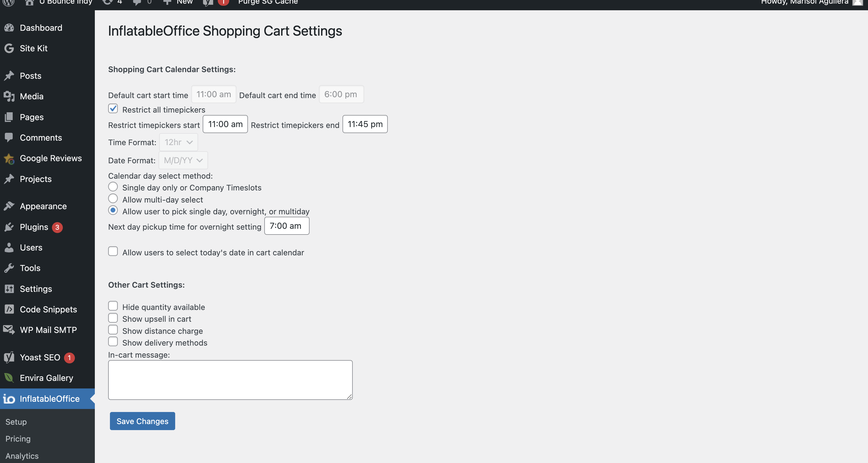
Task: Open the Pricing submenu item
Action: click(18, 439)
